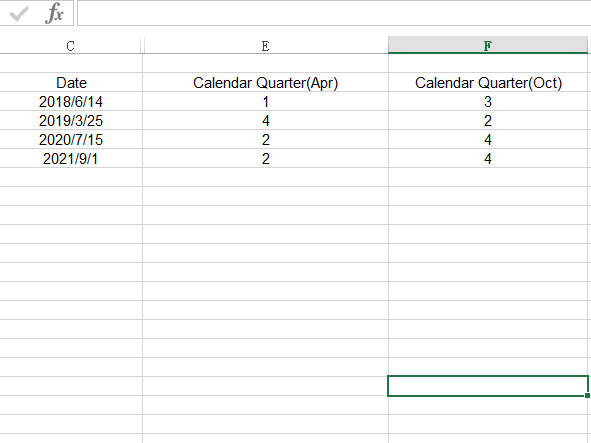Select the cell containing 2019/3/25
Screen dimensions: 591x443
(x=71, y=121)
